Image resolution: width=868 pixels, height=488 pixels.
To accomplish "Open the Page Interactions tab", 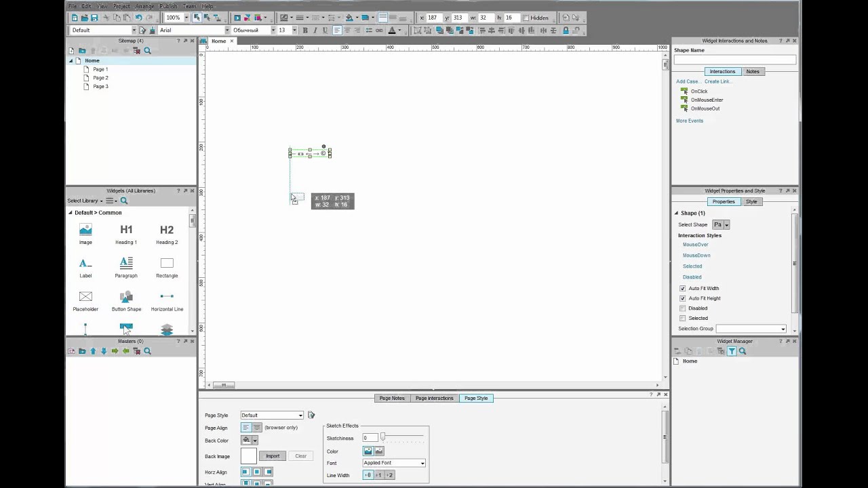I will 434,398.
